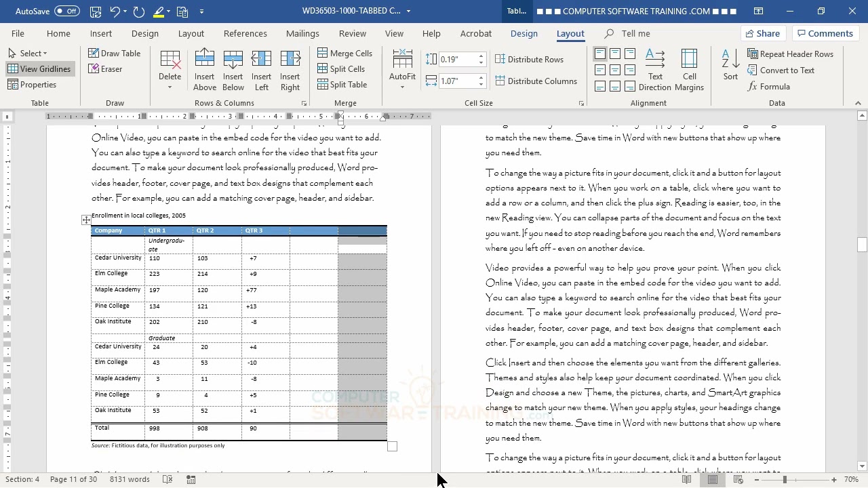Image resolution: width=868 pixels, height=488 pixels.
Task: Insert a Formula
Action: (769, 87)
